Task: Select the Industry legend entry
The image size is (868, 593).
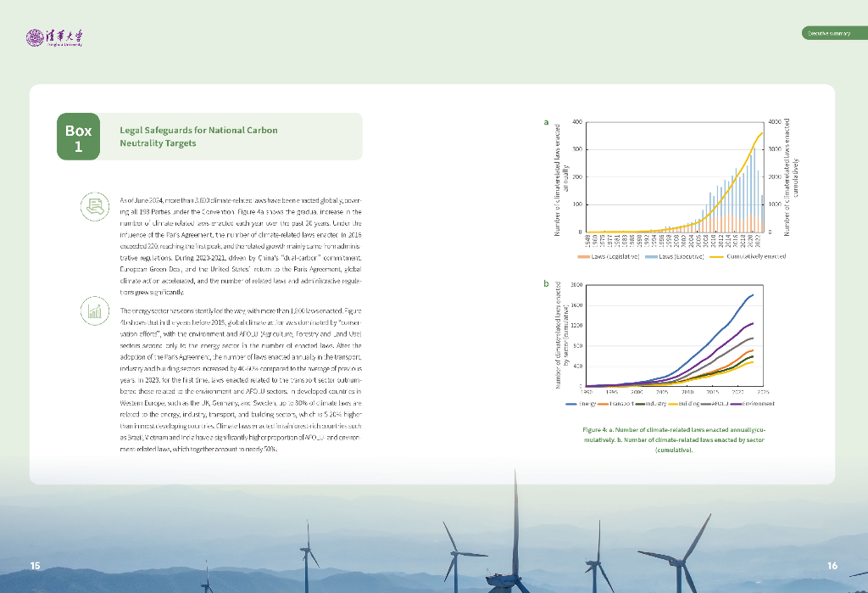Action: [650, 404]
